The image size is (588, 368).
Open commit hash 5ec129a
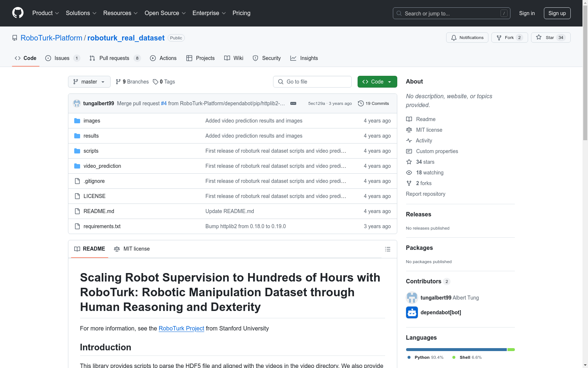316,103
